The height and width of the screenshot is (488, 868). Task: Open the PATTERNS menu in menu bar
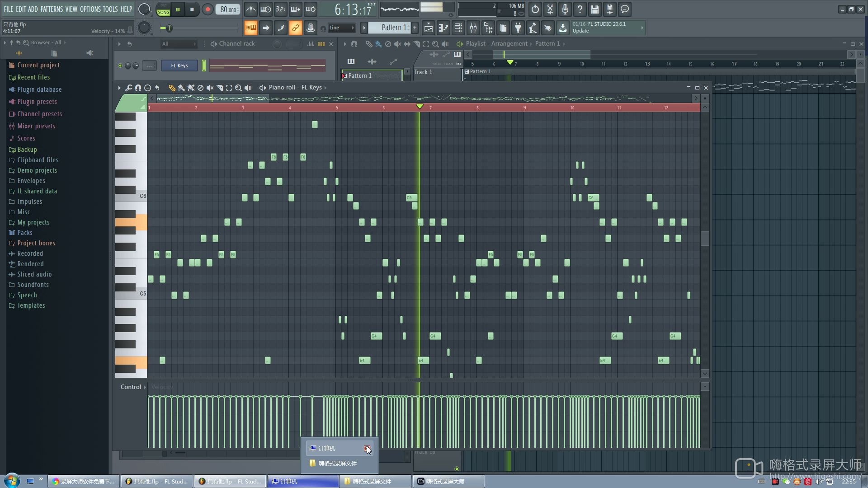(x=53, y=9)
